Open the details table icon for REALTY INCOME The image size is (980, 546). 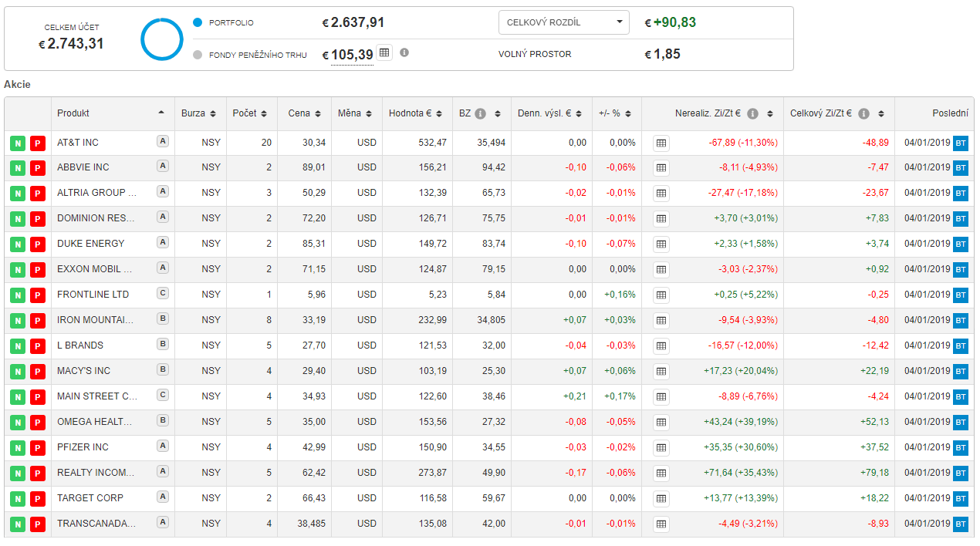pos(661,473)
